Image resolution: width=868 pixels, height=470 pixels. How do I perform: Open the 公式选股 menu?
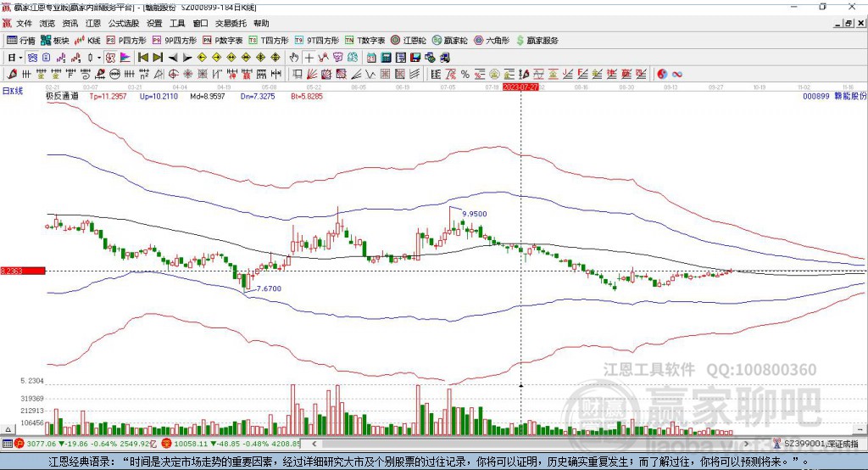[x=124, y=23]
